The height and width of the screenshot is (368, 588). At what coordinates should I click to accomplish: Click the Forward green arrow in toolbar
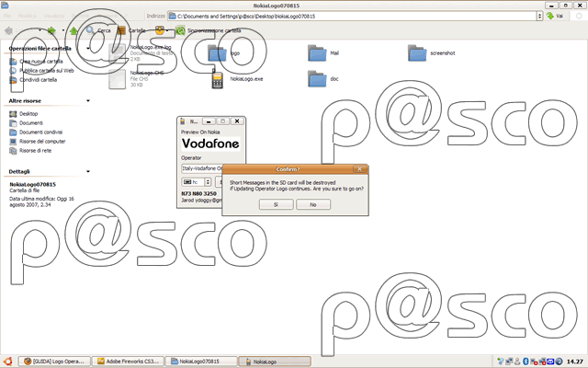click(x=51, y=30)
